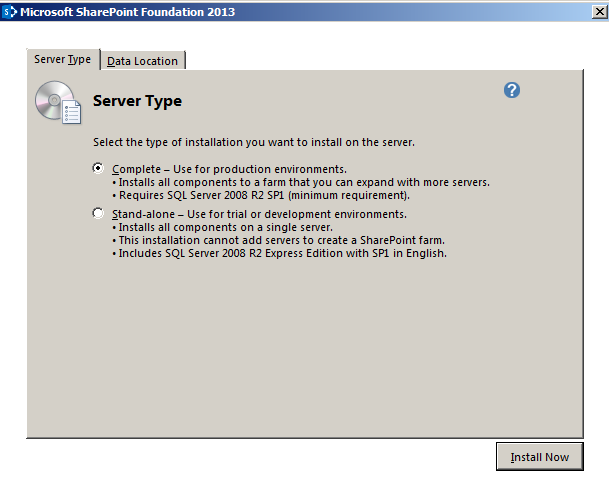Click 'Stand-alone – Use for trial' label
This screenshot has height=493, width=609.
259,214
